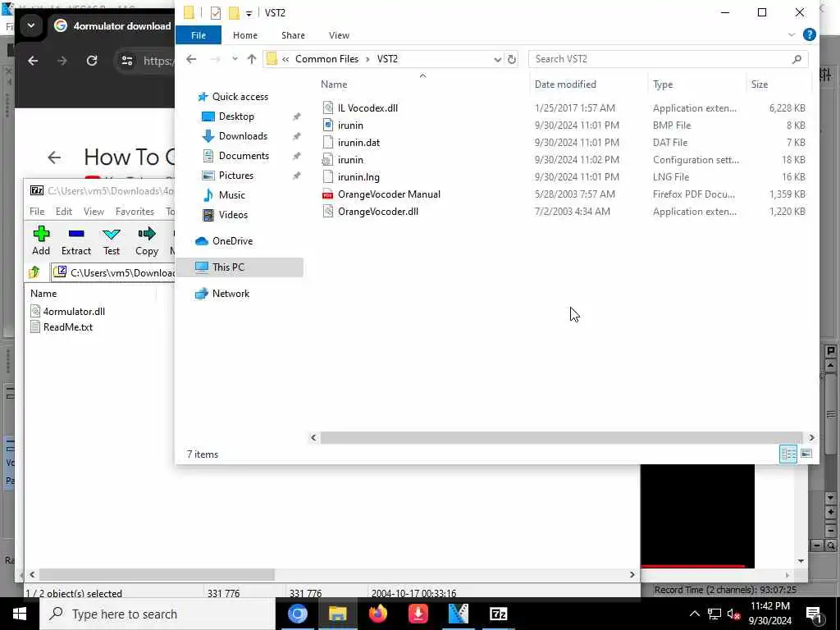Open Pictures in navigation pane
Image resolution: width=840 pixels, height=630 pixels.
[235, 176]
